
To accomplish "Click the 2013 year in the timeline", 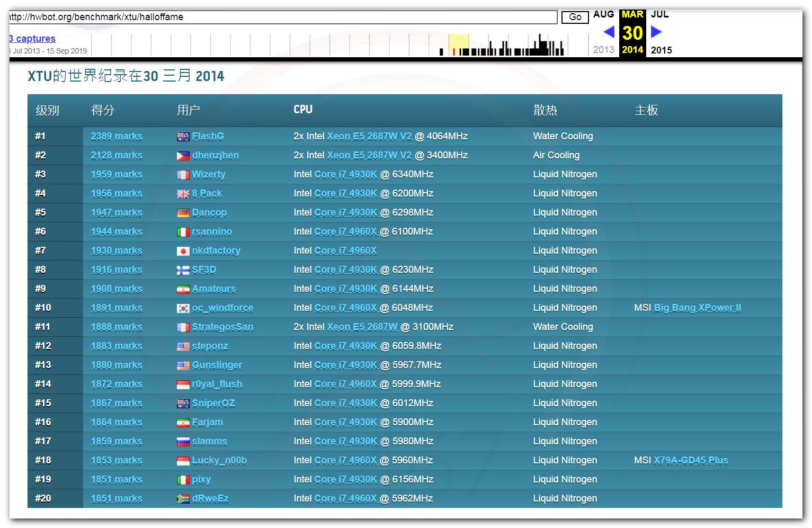I will click(603, 50).
